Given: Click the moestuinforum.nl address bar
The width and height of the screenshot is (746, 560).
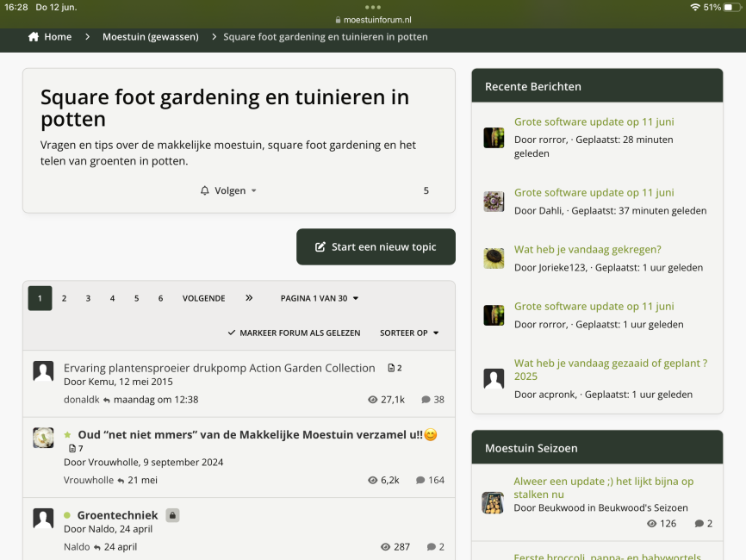Looking at the screenshot, I should [373, 20].
